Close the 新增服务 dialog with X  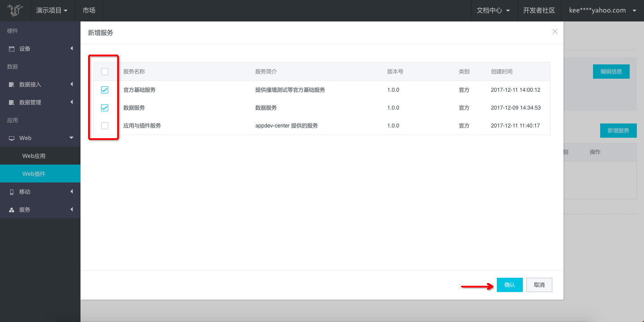click(x=555, y=32)
